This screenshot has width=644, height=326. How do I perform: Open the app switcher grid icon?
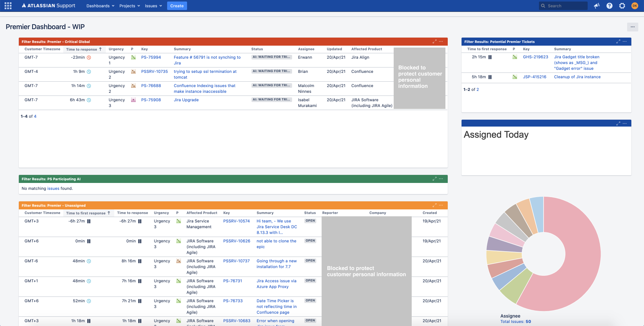click(x=8, y=6)
